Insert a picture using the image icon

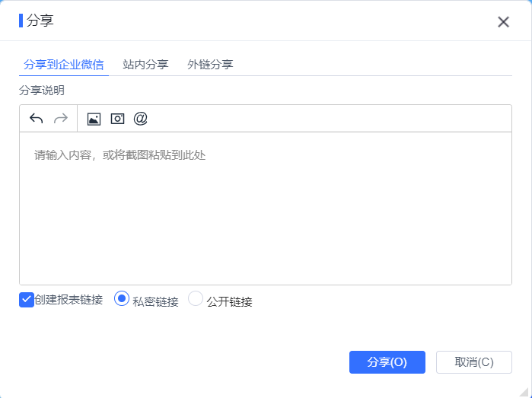94,119
